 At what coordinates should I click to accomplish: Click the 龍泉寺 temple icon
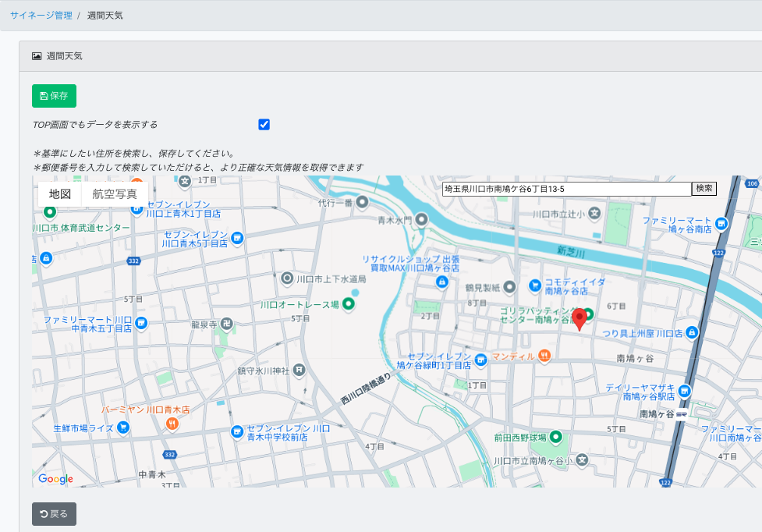pos(226,324)
